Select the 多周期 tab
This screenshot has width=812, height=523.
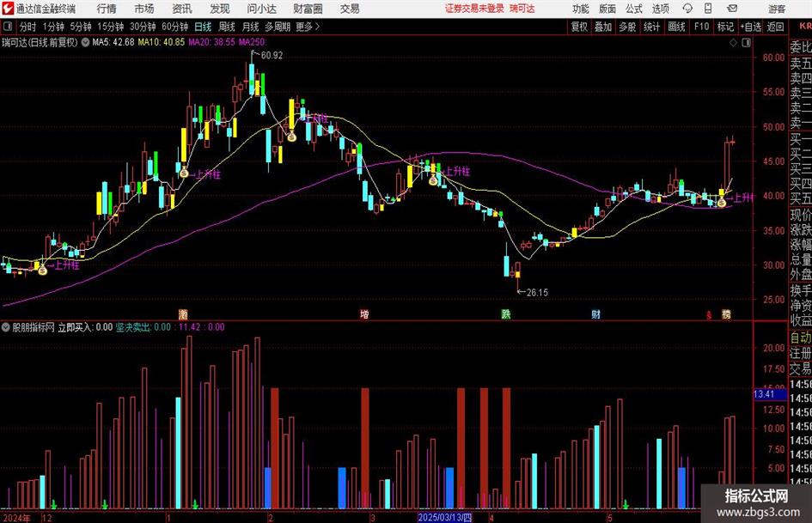click(x=277, y=27)
